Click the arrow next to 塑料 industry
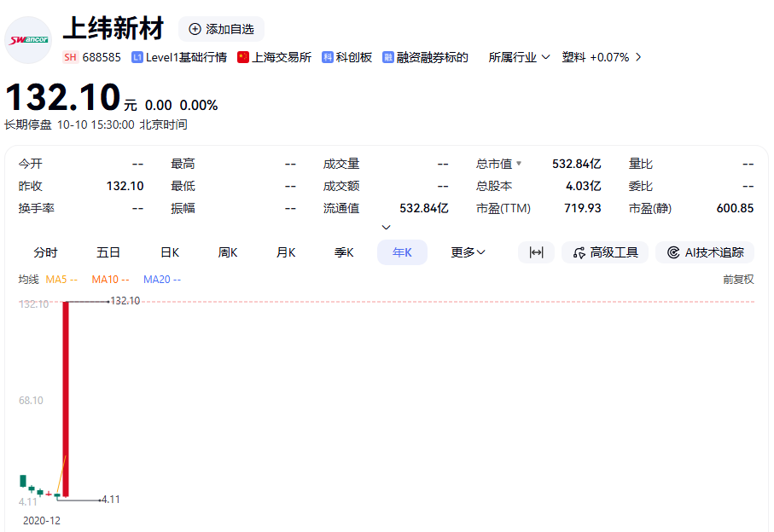 coord(638,57)
